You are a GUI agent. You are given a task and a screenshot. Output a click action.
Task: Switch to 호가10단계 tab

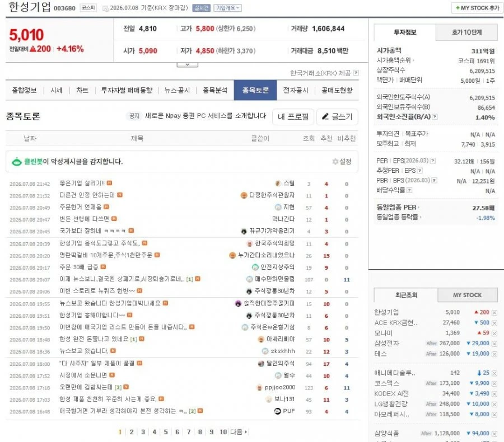[x=466, y=32]
